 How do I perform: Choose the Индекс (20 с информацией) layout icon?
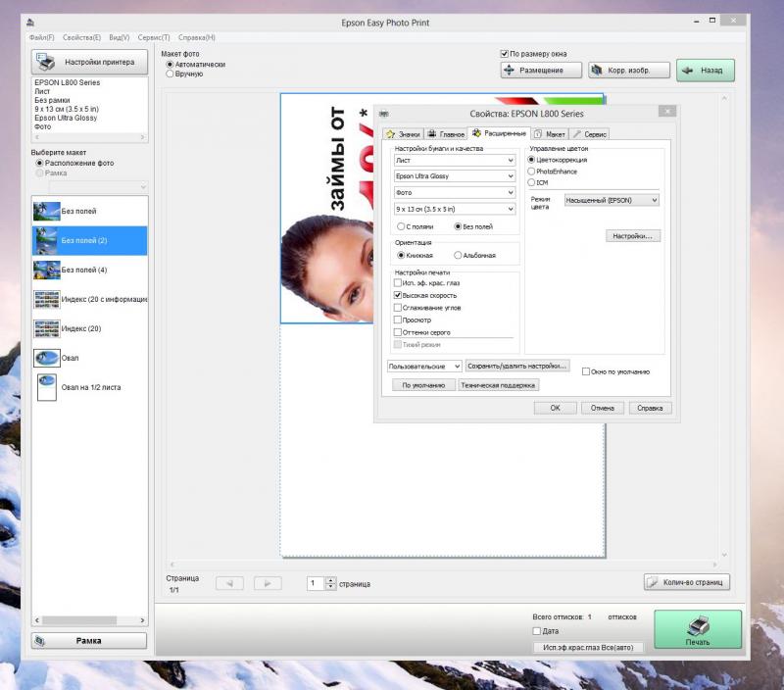46,299
